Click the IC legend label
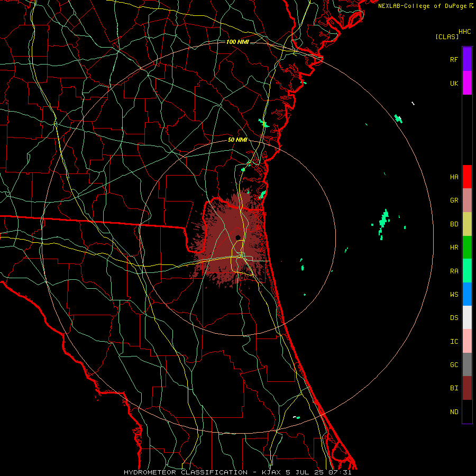This screenshot has height=476, width=476. 454,342
